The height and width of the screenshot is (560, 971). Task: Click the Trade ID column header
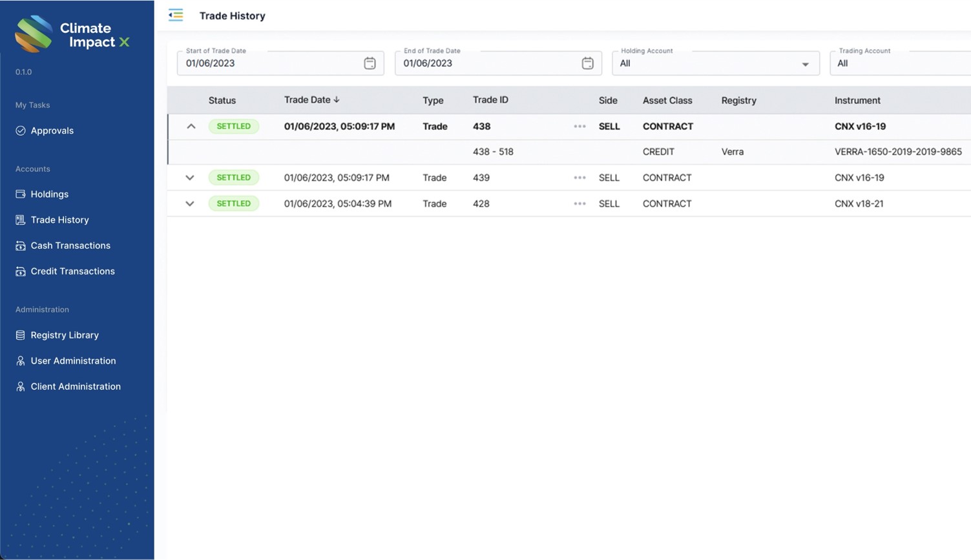pos(490,99)
